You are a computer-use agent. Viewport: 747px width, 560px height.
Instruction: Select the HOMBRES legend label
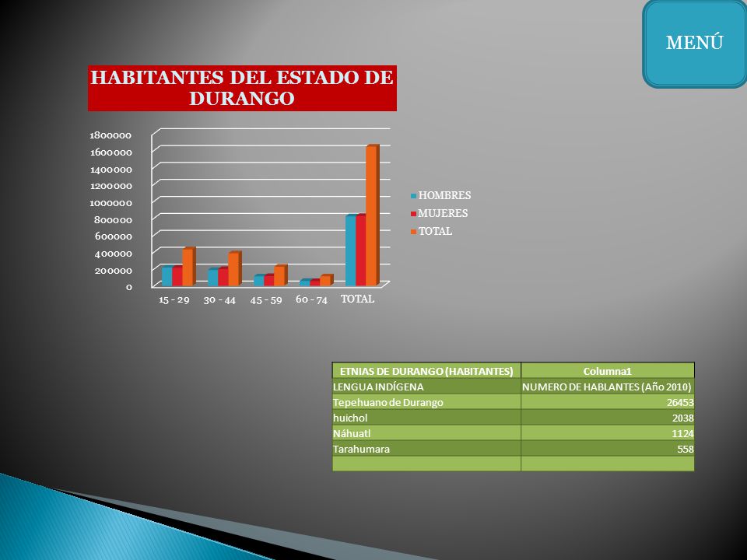tap(444, 196)
